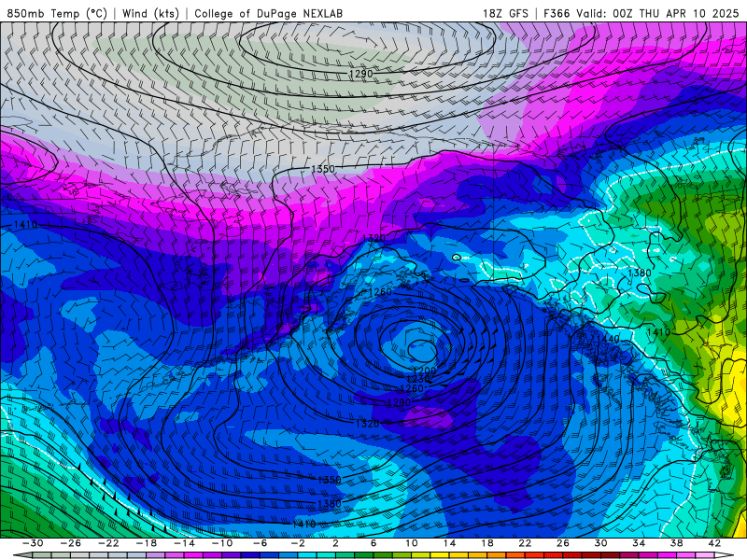Click the 42 color scale label

pos(714,543)
